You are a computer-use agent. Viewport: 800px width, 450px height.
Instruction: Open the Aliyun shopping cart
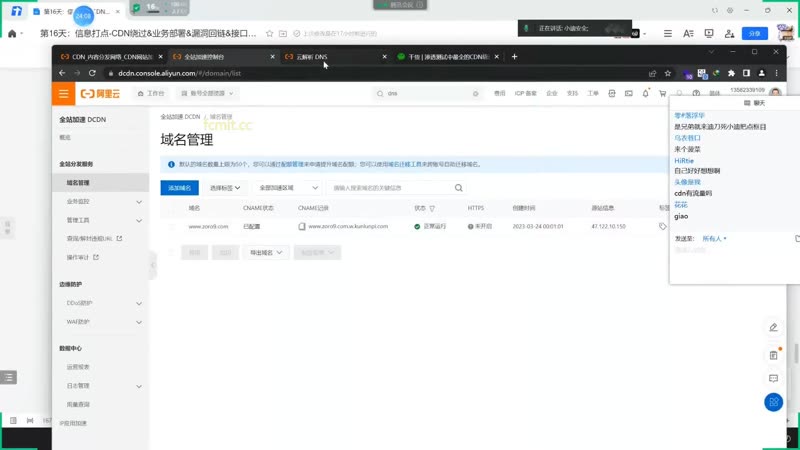click(x=662, y=93)
